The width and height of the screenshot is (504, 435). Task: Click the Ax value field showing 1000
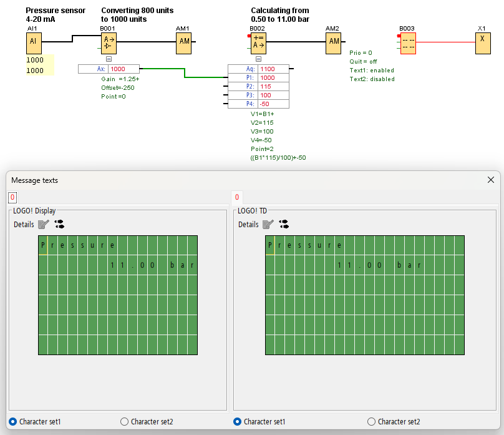123,69
